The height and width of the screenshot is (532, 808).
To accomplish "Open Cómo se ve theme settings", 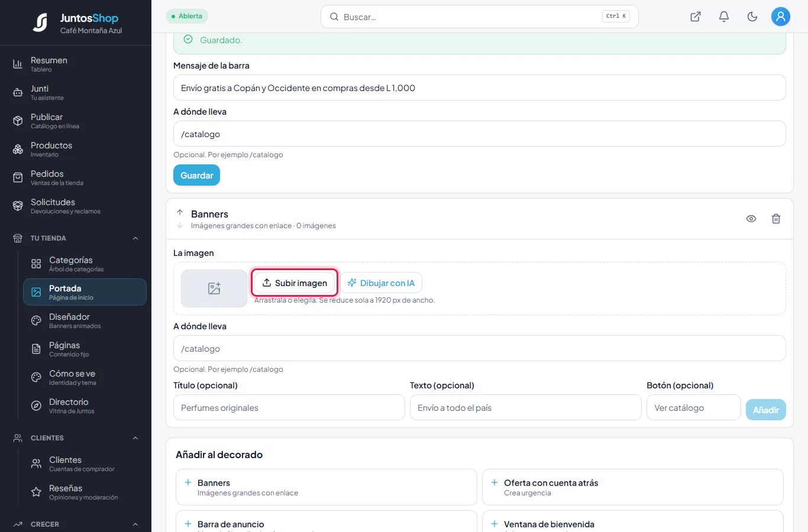I will (x=85, y=377).
